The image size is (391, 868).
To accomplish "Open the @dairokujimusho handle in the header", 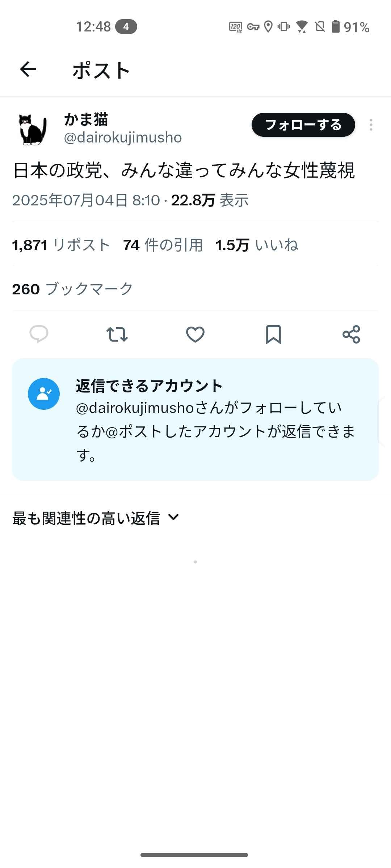I will [x=123, y=138].
